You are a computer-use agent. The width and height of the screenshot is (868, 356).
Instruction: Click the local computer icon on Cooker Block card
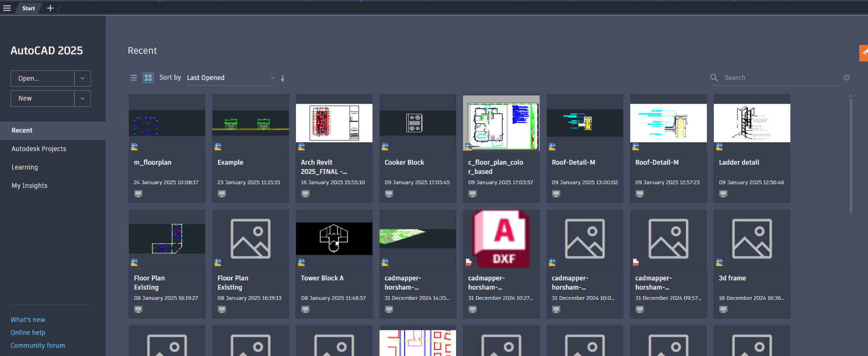(389, 194)
